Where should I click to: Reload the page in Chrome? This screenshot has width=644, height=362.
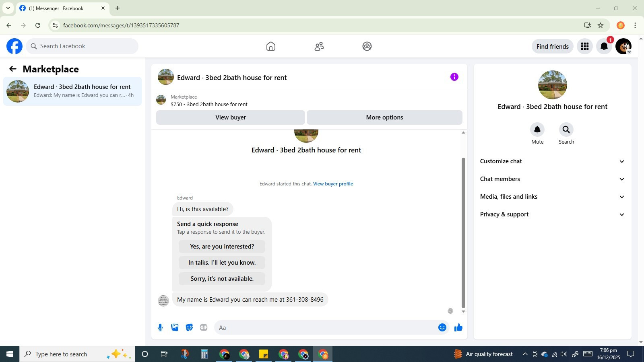(x=38, y=25)
